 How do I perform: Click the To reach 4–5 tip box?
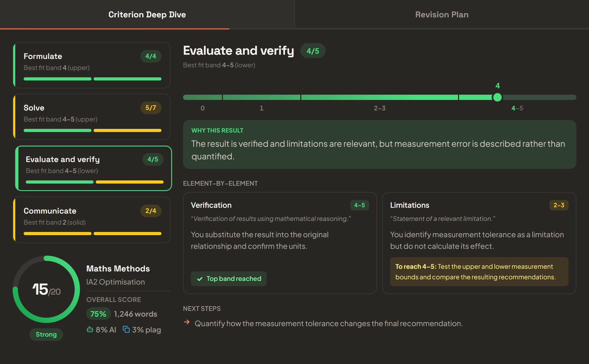[x=479, y=272]
